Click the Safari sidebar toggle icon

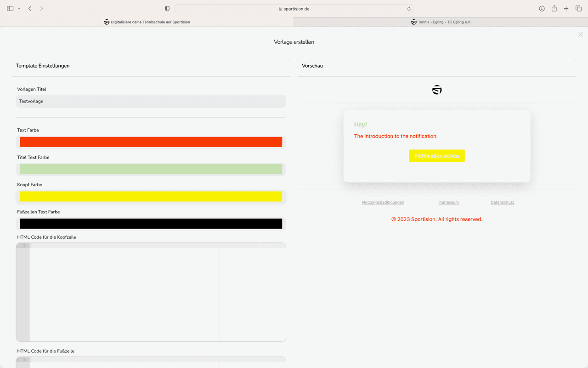coord(10,9)
